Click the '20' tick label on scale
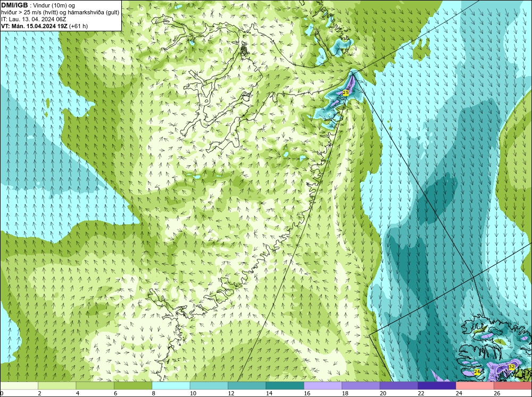This screenshot has height=397, width=532. point(383,393)
